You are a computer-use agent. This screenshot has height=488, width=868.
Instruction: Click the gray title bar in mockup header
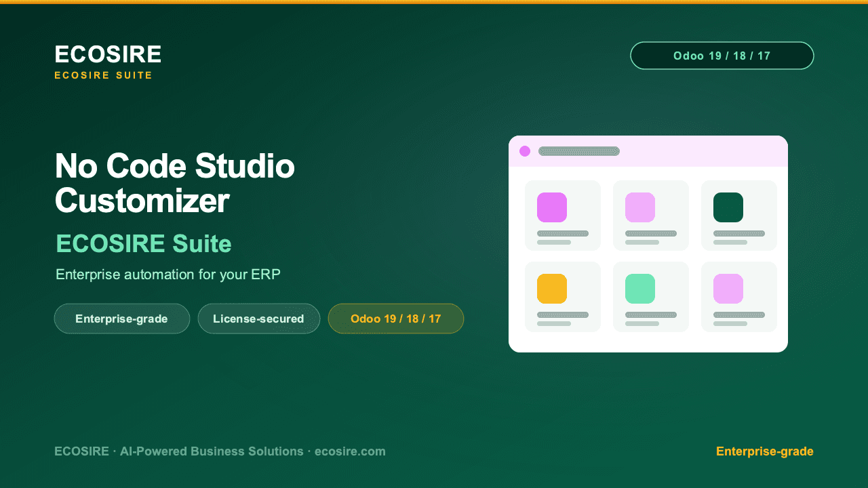(x=579, y=151)
